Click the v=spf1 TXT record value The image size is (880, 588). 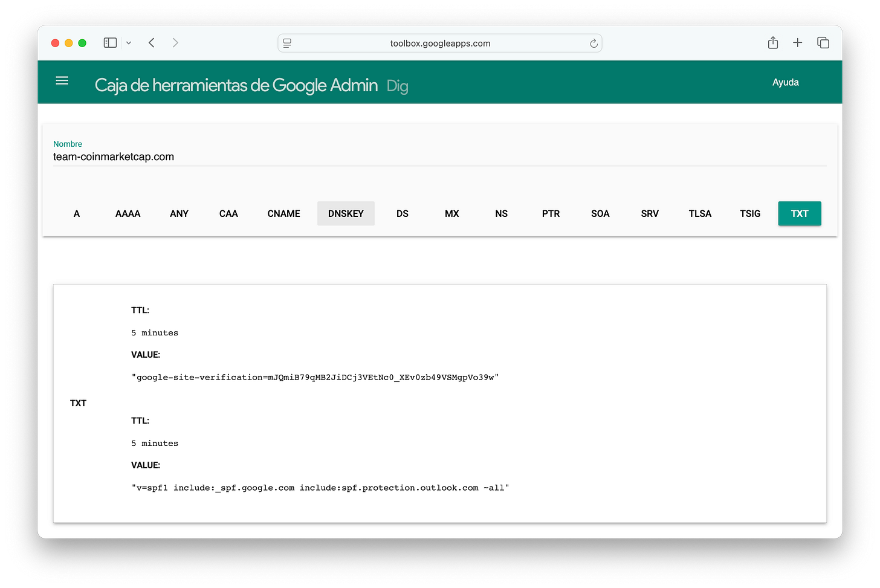coord(320,488)
